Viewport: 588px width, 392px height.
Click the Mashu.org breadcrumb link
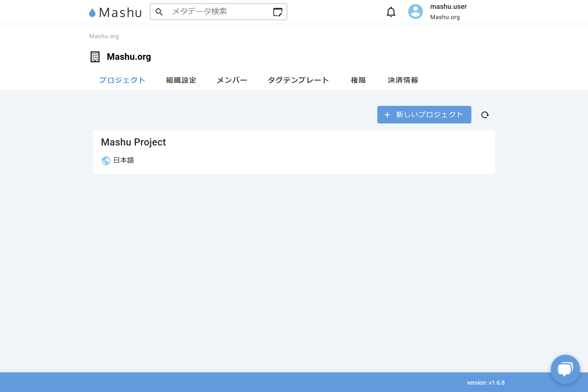point(104,36)
